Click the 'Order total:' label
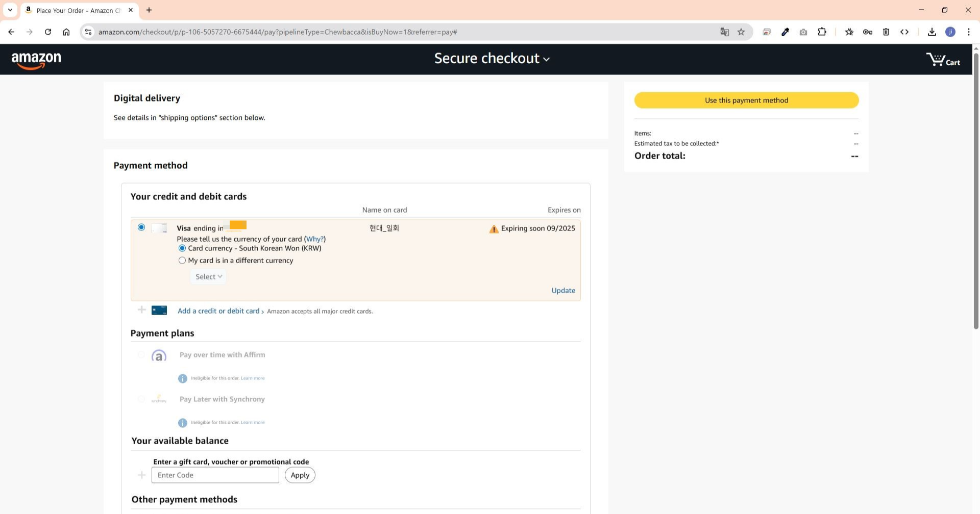Viewport: 980px width, 514px height. point(659,156)
